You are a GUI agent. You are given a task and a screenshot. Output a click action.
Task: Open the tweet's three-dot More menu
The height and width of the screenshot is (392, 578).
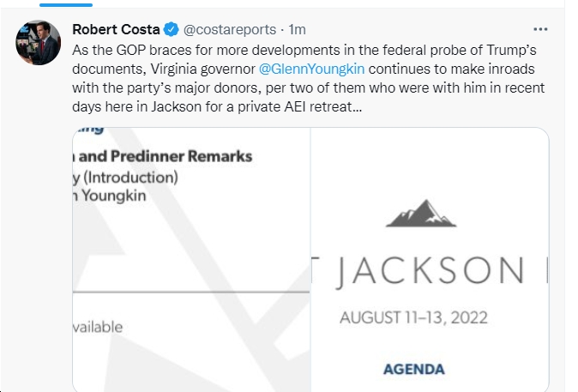pyautogui.click(x=540, y=29)
